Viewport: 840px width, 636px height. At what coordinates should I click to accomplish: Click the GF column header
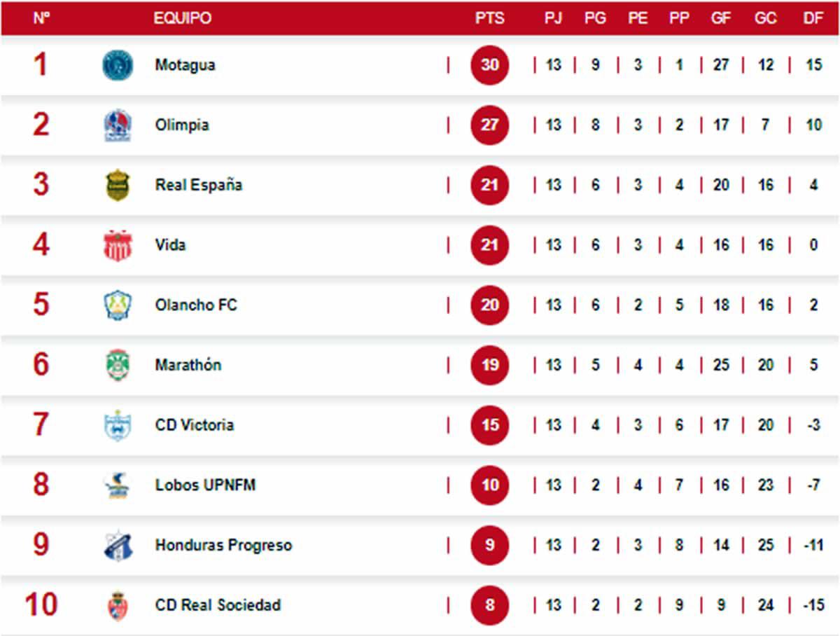click(x=720, y=18)
